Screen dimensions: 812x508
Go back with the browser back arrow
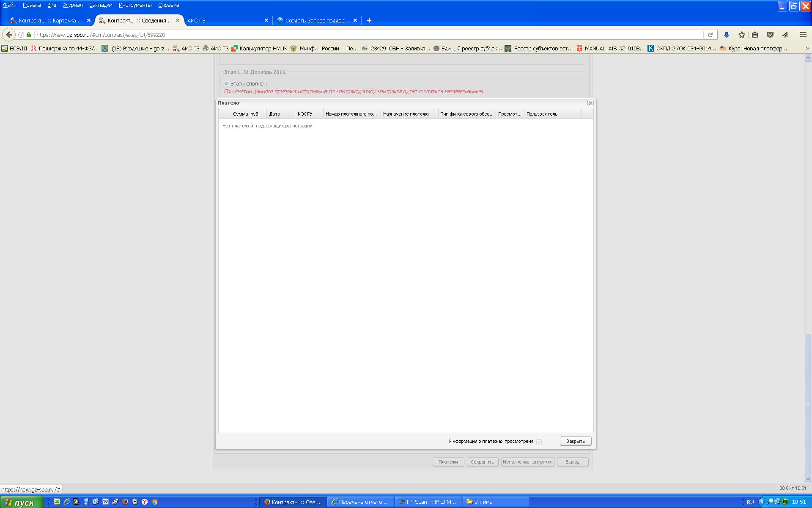tap(9, 35)
